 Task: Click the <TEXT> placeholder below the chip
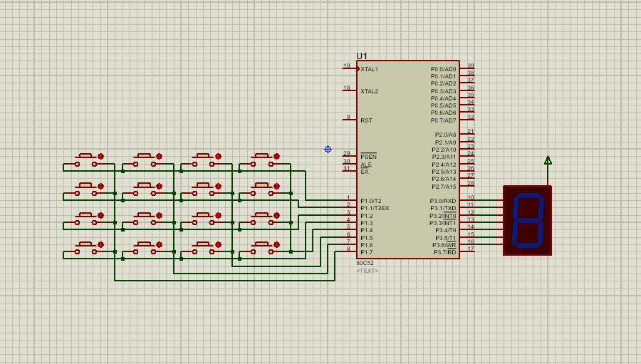pos(367,271)
